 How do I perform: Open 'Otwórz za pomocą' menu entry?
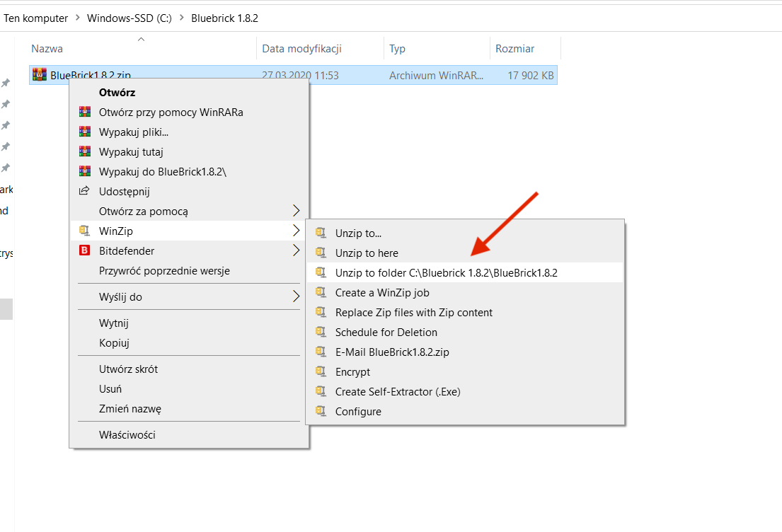pos(189,211)
